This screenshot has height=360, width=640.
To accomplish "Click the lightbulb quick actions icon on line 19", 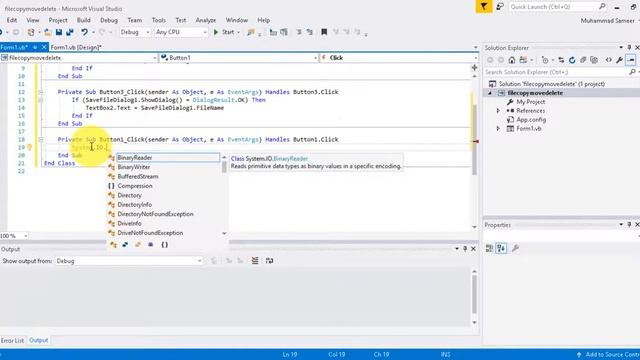I will pyautogui.click(x=29, y=147).
